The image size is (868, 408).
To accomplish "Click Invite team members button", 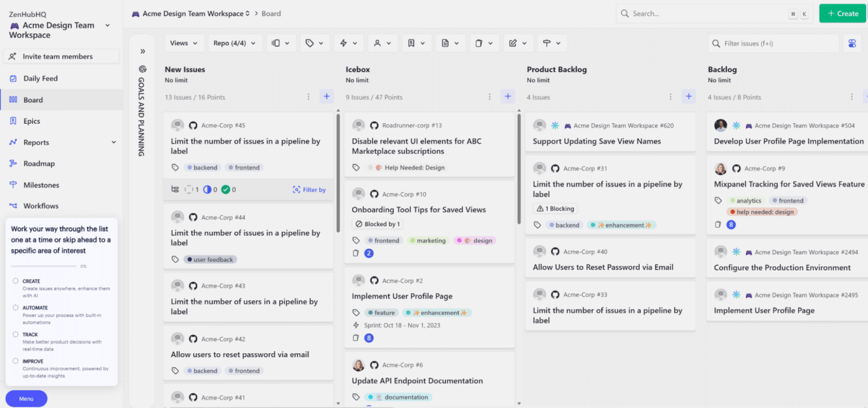I will point(62,57).
